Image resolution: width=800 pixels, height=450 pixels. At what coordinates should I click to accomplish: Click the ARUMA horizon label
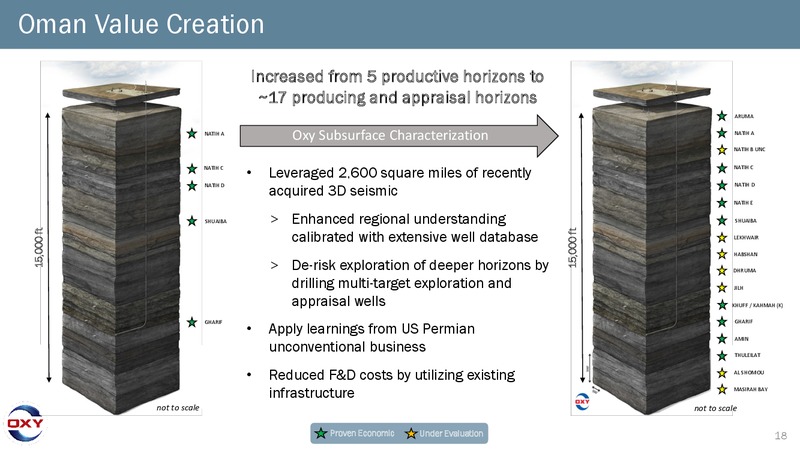(743, 116)
